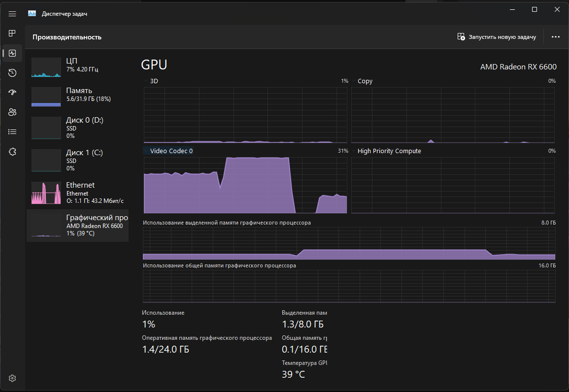The width and height of the screenshot is (569, 392).
Task: Open the Details list icon
Action: pos(12,131)
